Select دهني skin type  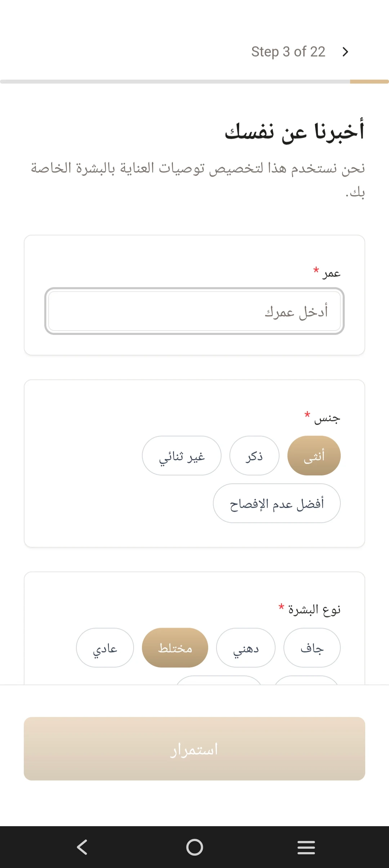[246, 648]
